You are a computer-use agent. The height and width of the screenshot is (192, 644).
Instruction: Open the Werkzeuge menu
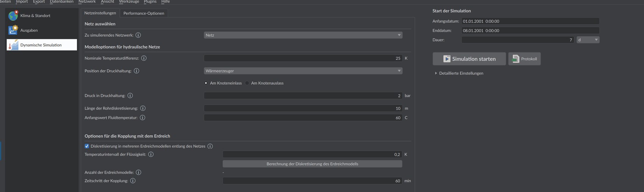coord(129,2)
